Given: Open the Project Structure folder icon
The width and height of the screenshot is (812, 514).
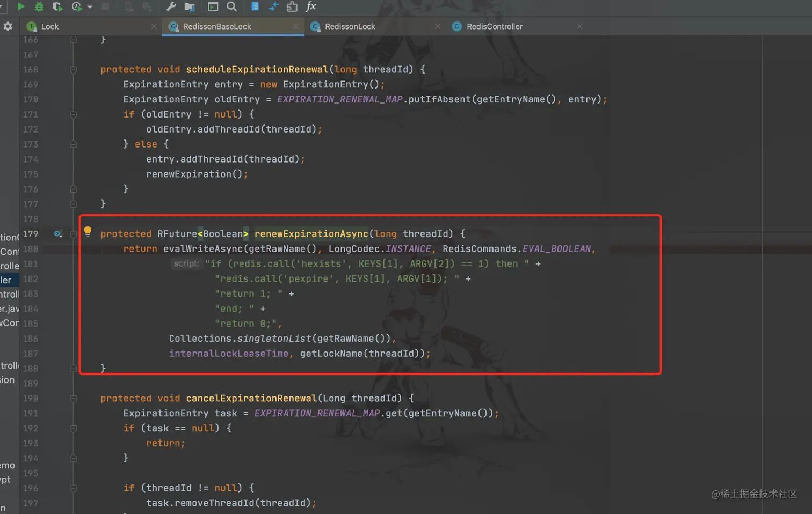Looking at the screenshot, I should click(x=190, y=6).
